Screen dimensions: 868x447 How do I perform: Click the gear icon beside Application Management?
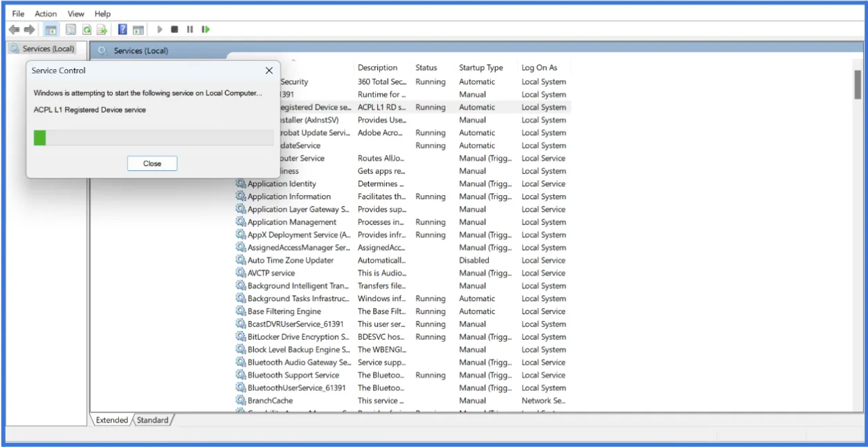pos(241,222)
